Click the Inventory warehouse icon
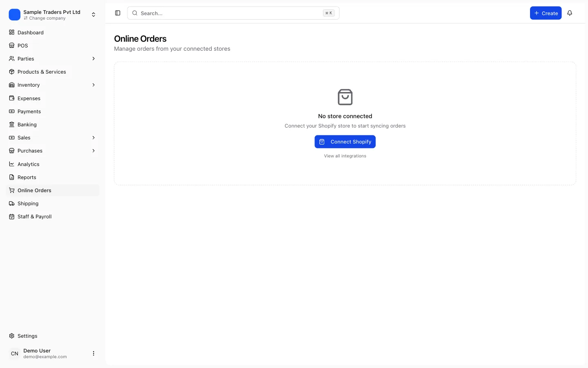Viewport: 588px width, 368px height. coord(12,85)
